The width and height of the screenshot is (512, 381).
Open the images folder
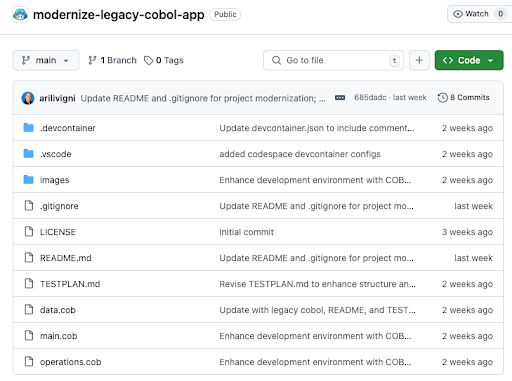click(x=54, y=180)
